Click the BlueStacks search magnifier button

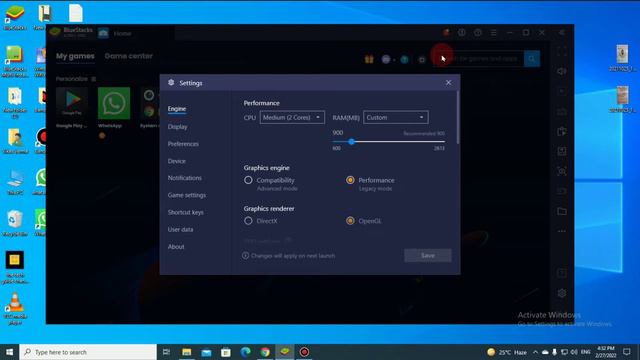(532, 59)
